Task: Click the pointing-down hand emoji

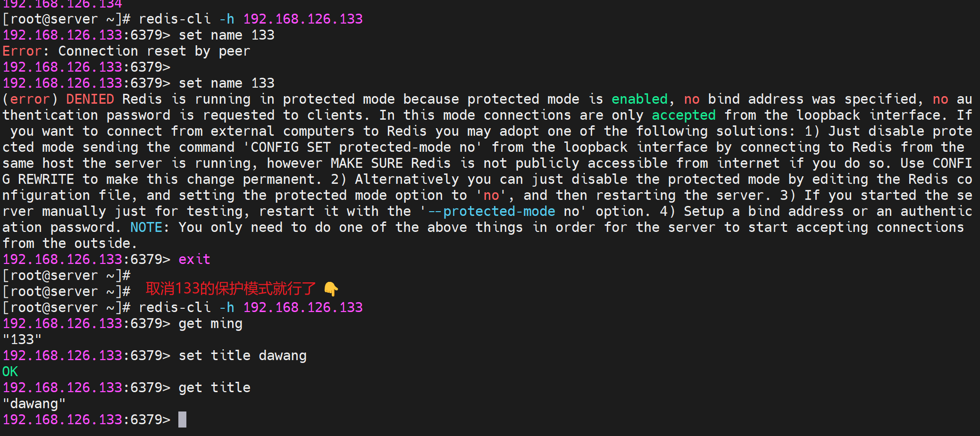Action: (x=331, y=289)
